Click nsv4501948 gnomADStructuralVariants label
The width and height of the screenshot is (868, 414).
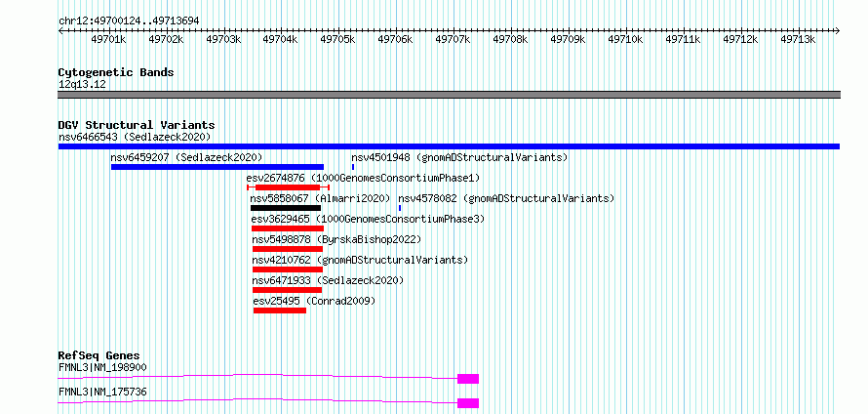[459, 157]
